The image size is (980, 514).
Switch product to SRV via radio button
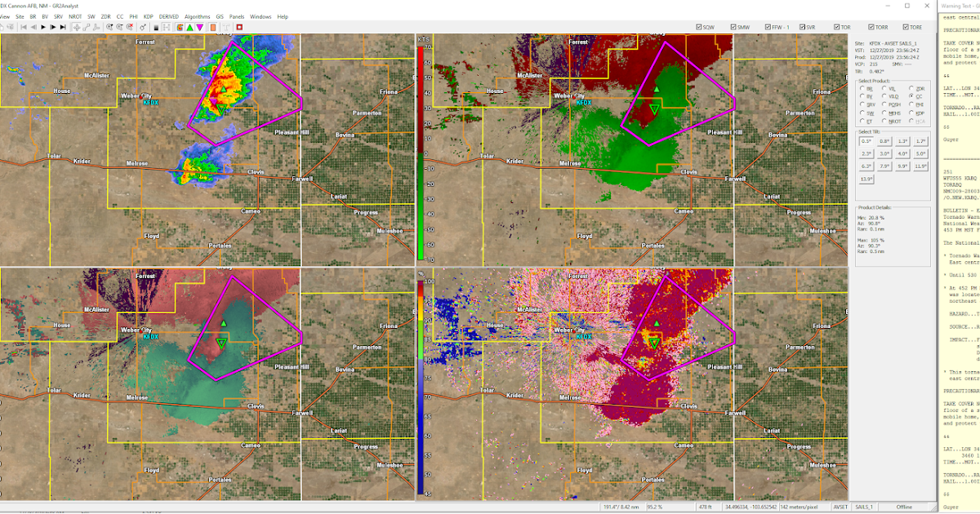[862, 104]
